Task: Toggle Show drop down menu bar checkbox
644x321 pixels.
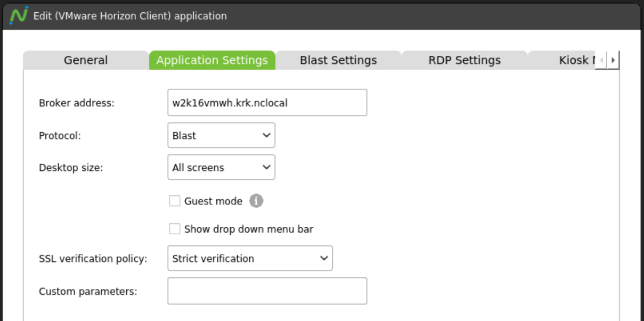Action: (175, 229)
